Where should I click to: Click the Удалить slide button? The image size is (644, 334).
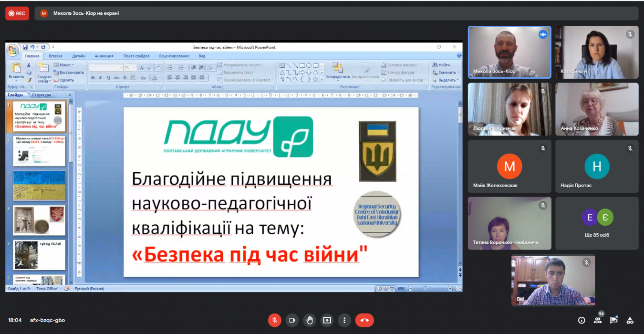pyautogui.click(x=64, y=80)
